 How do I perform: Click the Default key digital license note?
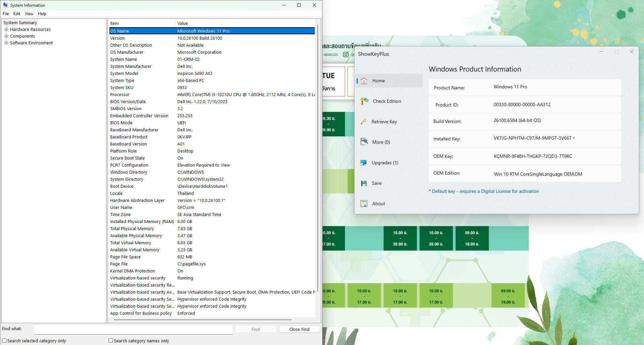tap(484, 191)
